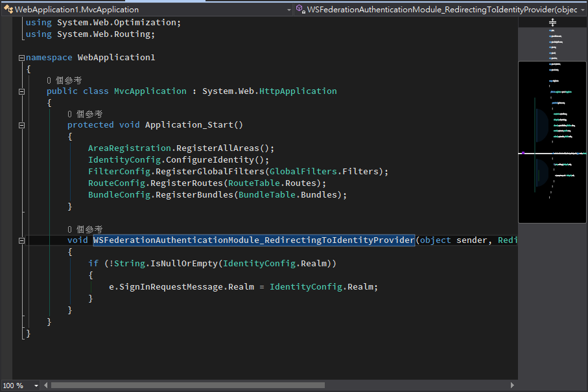Click ConfigureIdentity in the IdentityConfig line
The height and width of the screenshot is (392, 588).
pos(209,159)
